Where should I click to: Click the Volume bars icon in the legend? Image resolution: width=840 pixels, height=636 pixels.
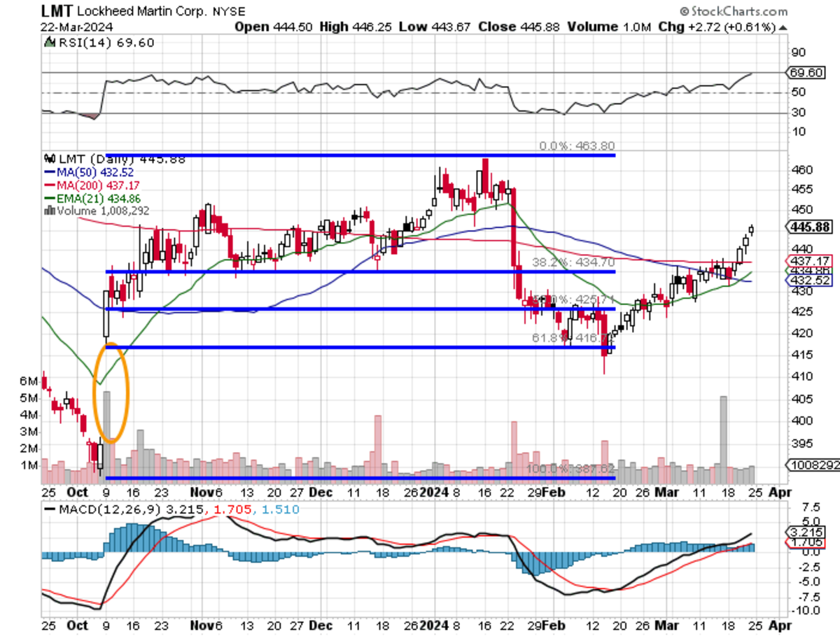click(x=50, y=210)
